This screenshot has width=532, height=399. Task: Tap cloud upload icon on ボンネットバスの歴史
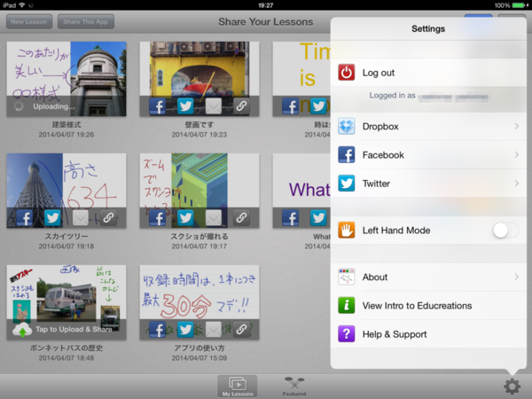(22, 330)
